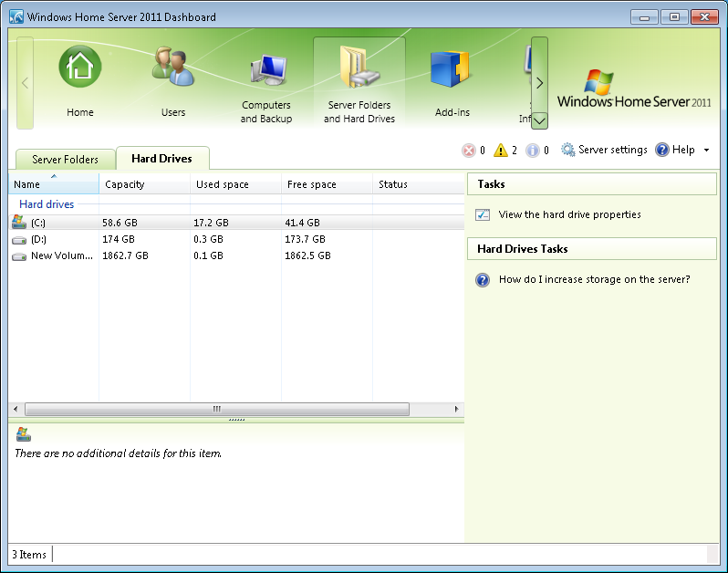The height and width of the screenshot is (573, 728).
Task: Sort by the Status column header
Action: pos(419,184)
